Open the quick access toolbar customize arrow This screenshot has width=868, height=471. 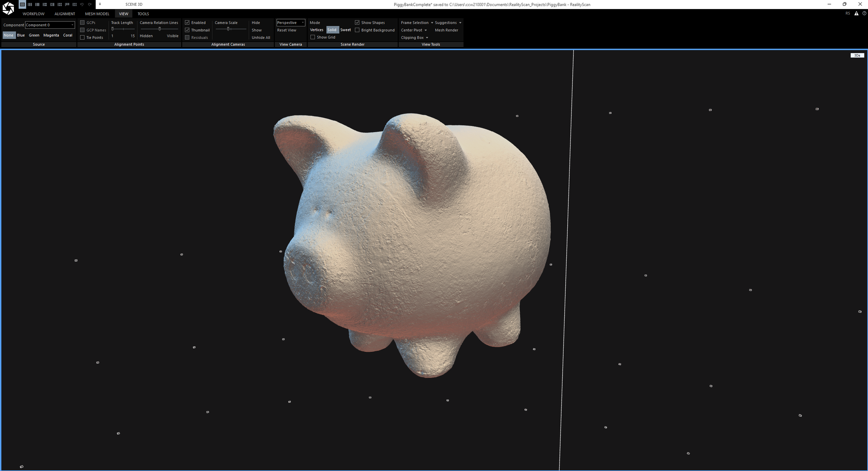tap(100, 5)
